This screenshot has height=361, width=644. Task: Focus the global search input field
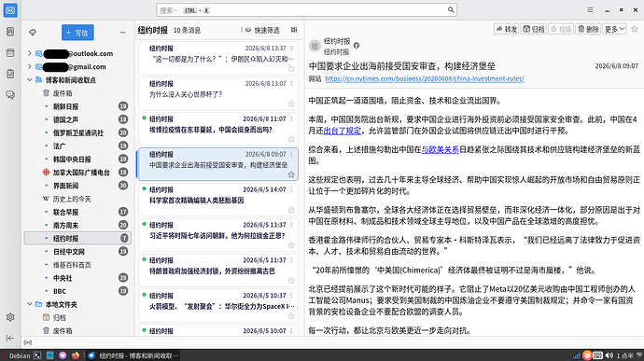[x=306, y=10]
